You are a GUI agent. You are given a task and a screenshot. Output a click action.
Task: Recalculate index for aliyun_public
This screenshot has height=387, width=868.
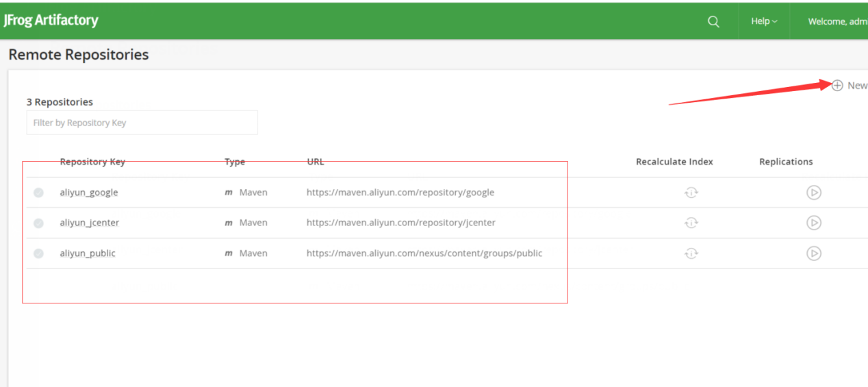[x=691, y=253]
